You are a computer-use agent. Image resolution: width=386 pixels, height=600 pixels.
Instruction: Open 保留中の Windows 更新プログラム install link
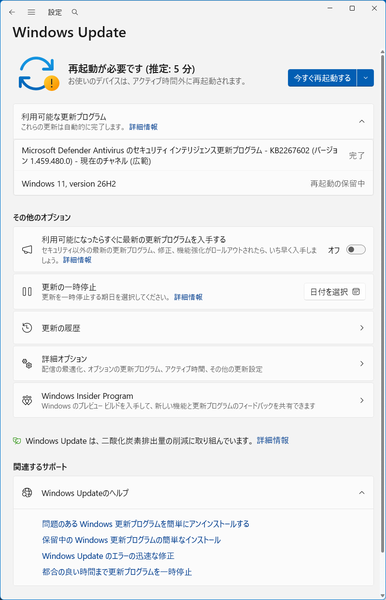tap(132, 540)
